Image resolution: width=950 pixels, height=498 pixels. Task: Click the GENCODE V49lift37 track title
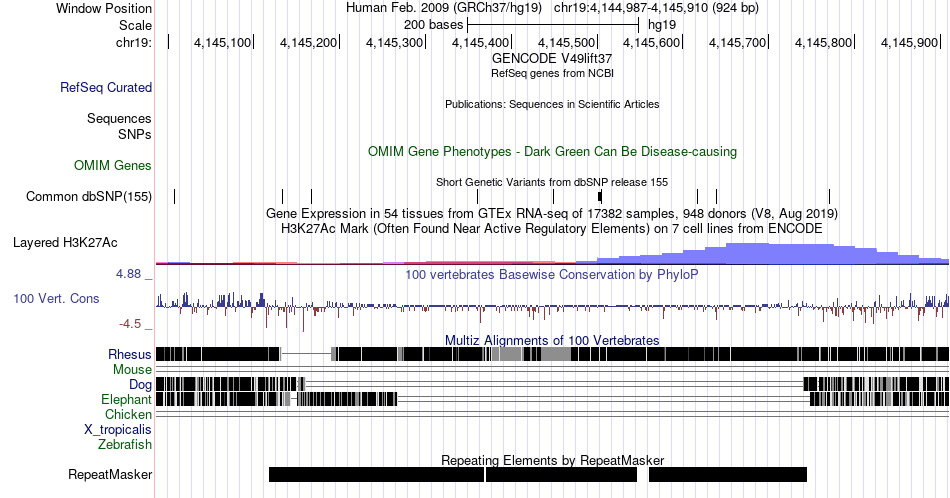(x=552, y=58)
